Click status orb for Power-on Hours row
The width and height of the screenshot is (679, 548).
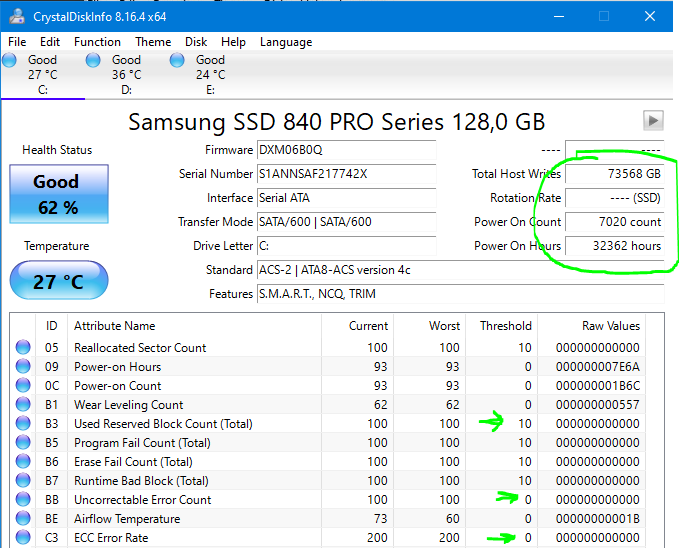(23, 366)
